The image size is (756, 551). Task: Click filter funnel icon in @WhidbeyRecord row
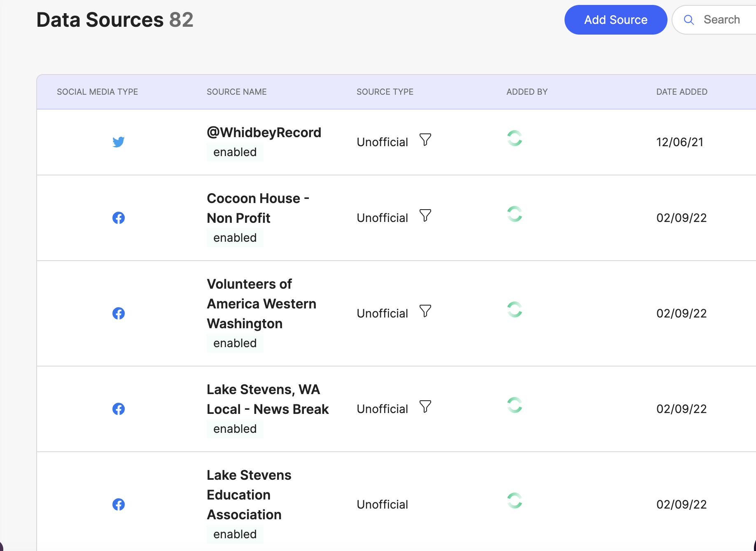[425, 140]
